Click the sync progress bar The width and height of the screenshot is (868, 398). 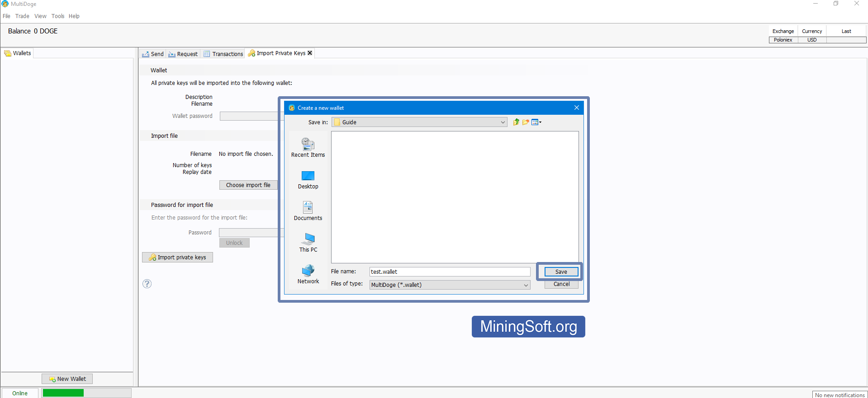(x=86, y=393)
